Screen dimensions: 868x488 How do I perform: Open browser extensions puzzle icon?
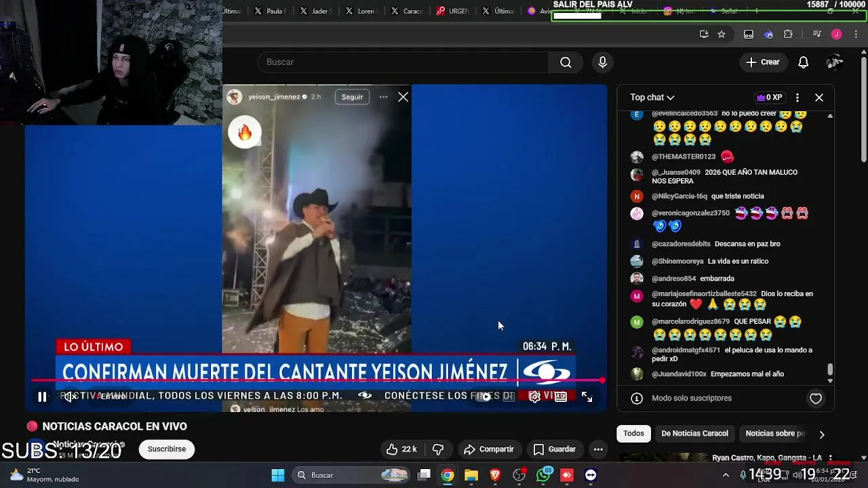click(788, 35)
